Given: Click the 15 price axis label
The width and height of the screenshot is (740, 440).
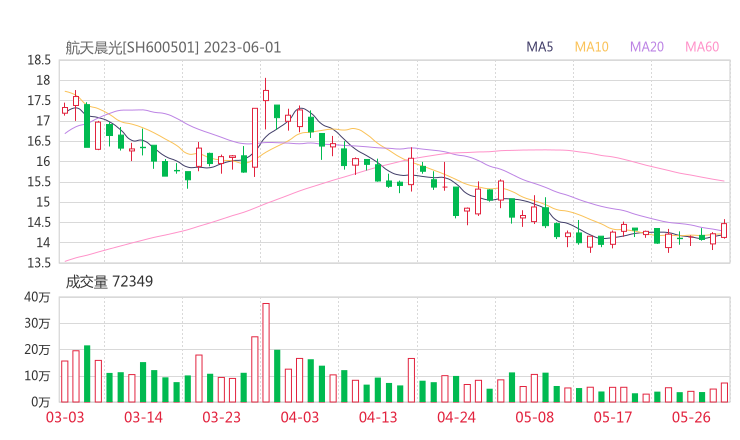Looking at the screenshot, I should click(43, 202).
